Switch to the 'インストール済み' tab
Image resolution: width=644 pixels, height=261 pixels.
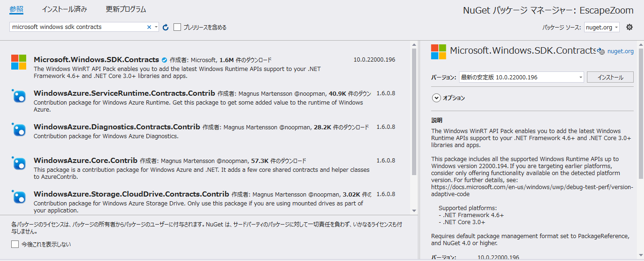[x=64, y=9]
